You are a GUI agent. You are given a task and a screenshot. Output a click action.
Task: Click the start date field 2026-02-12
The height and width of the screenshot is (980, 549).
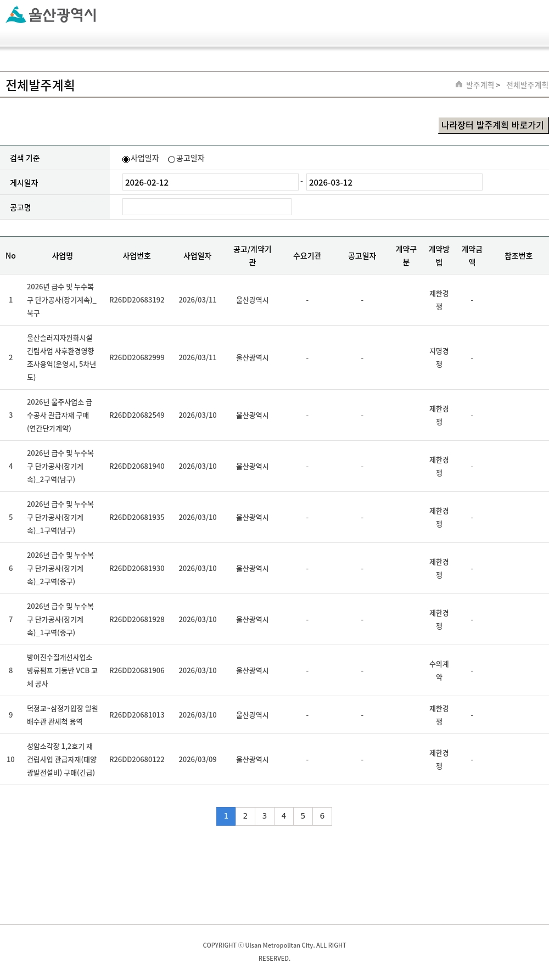210,182
